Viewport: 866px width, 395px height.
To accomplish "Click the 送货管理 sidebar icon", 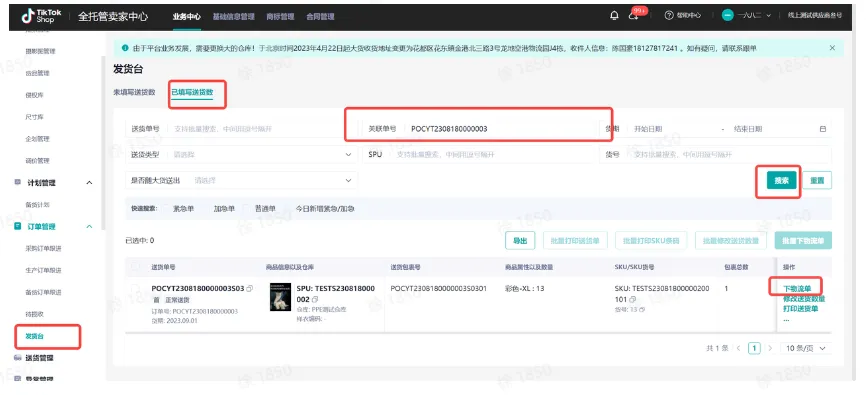I will click(18, 358).
